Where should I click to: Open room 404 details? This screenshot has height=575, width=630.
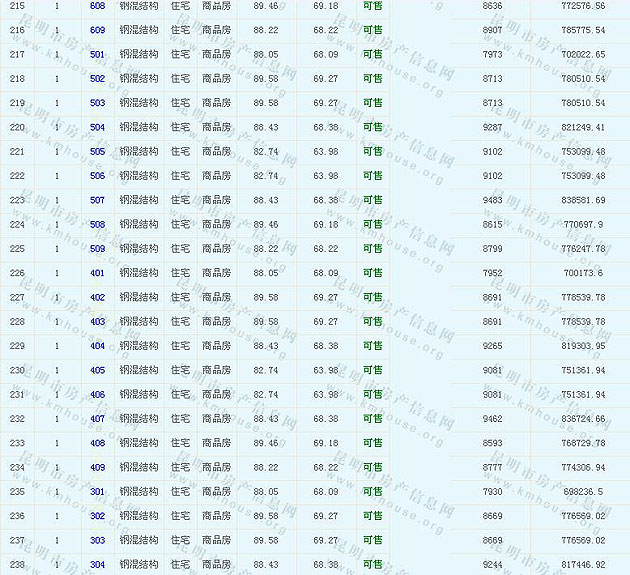97,346
